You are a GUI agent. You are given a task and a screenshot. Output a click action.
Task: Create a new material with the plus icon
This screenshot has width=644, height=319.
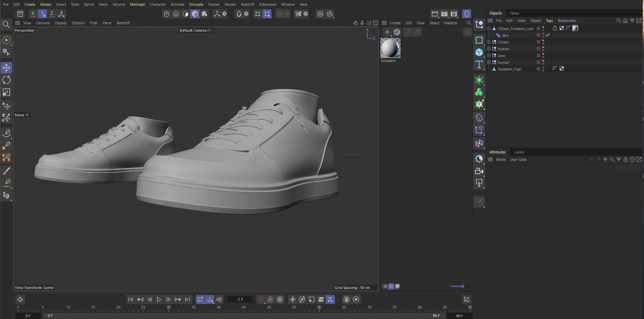pos(387,32)
